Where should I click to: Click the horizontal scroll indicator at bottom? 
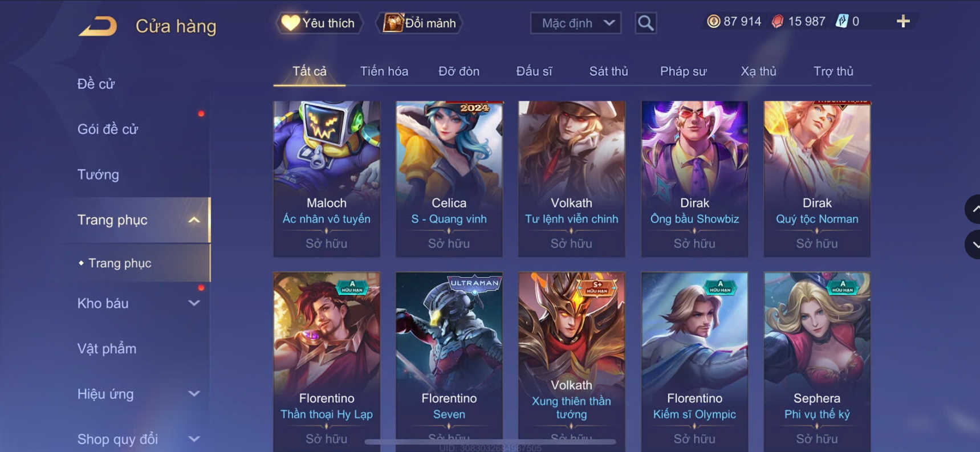[490, 442]
